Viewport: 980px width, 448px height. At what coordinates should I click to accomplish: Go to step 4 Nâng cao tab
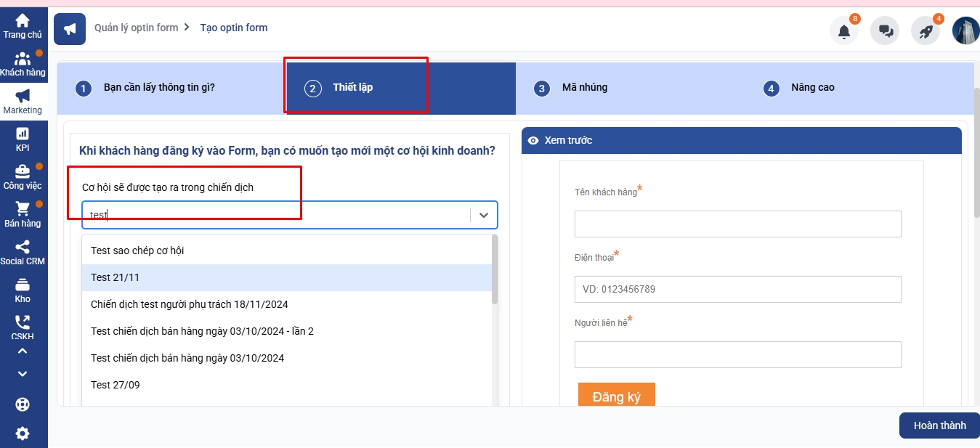click(812, 88)
